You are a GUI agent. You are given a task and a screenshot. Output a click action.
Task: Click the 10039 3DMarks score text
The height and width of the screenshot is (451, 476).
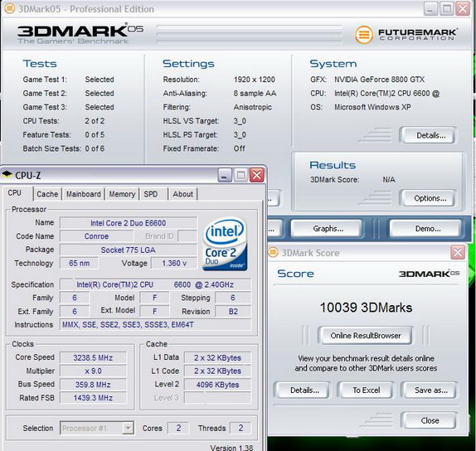point(366,308)
